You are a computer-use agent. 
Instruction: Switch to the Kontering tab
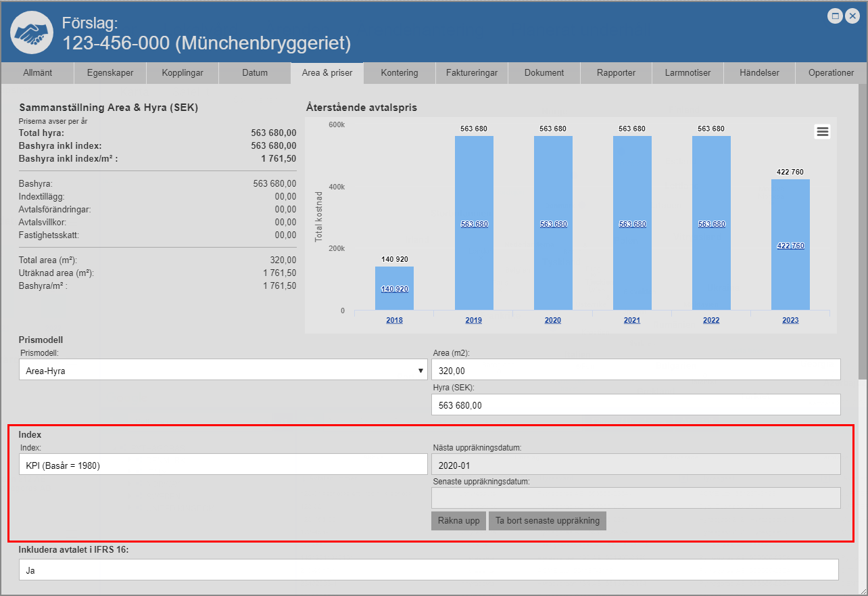[x=399, y=73]
